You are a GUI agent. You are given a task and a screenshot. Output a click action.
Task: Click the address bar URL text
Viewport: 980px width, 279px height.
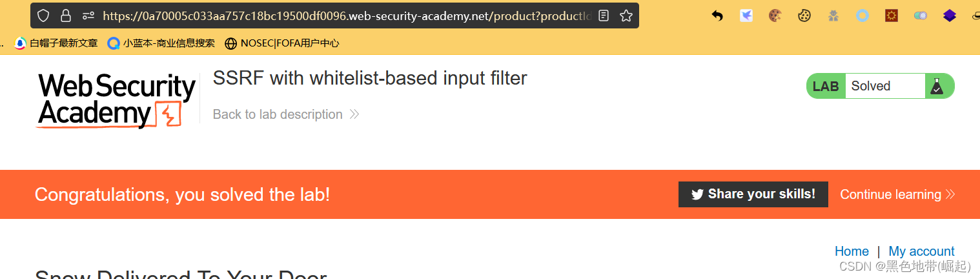[x=346, y=15]
